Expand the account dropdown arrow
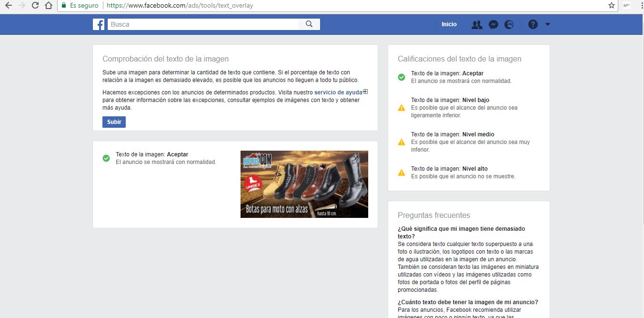644x318 pixels. 548,24
